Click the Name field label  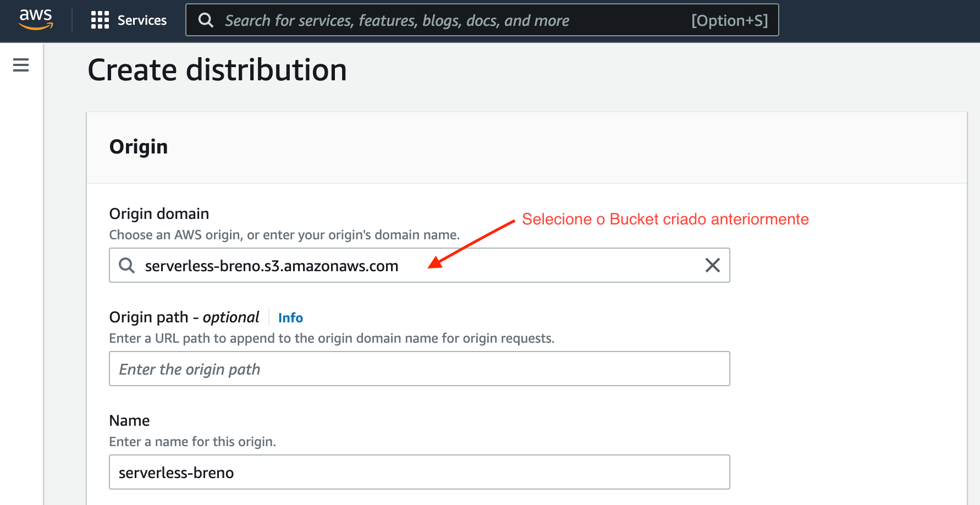pos(129,421)
